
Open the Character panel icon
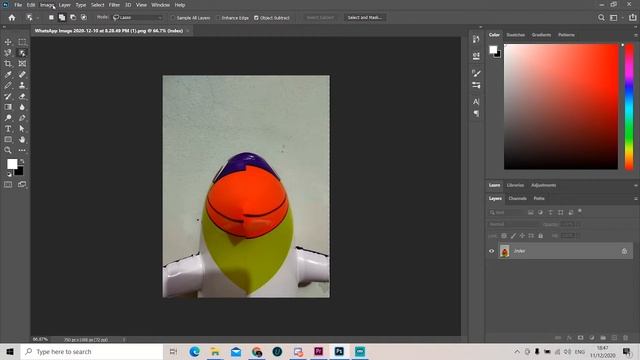(x=476, y=102)
